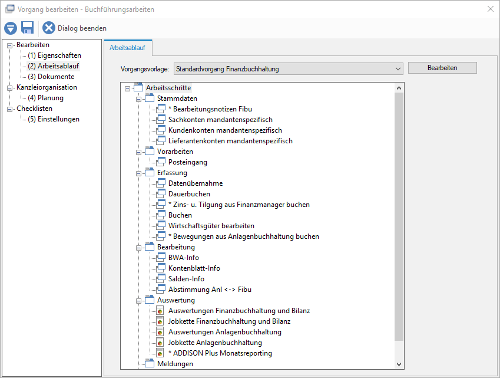This screenshot has width=500, height=378.
Task: Click the Bearbeitung folder icon
Action: (x=149, y=247)
